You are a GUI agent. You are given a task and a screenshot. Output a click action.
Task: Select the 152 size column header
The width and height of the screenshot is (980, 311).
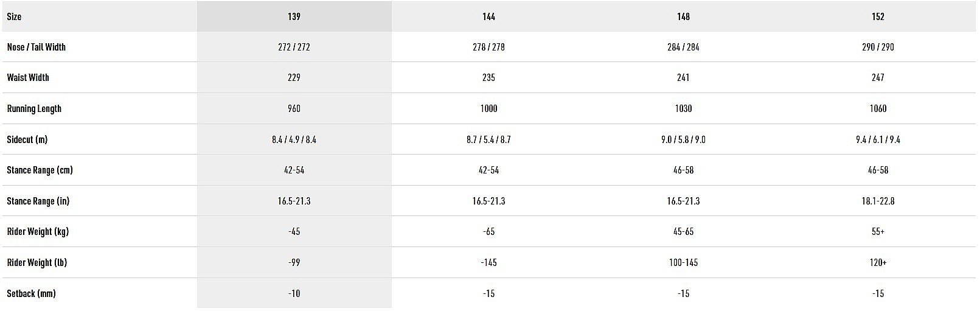coord(878,16)
